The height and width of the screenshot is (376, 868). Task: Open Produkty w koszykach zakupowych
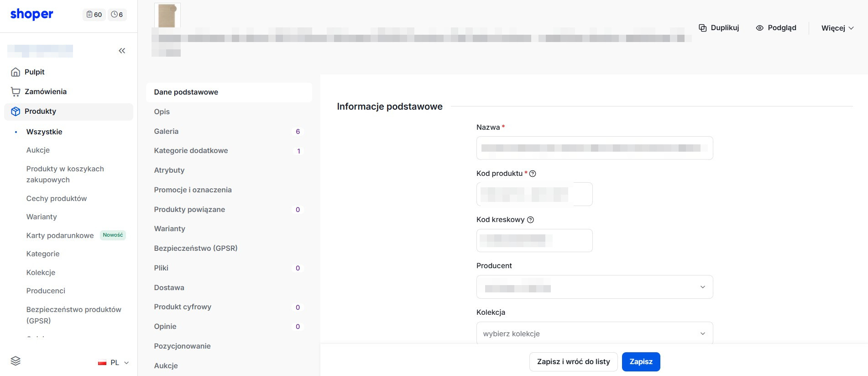[65, 174]
